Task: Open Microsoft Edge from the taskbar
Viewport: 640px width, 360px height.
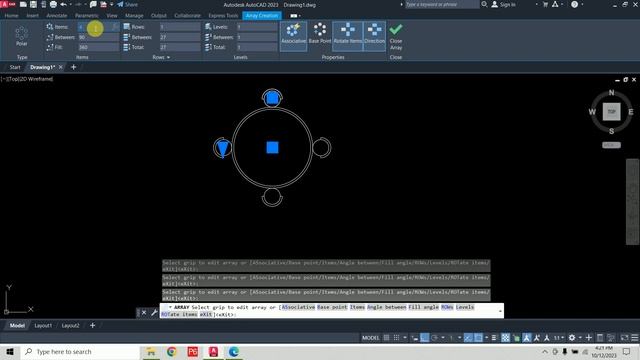Action: [233, 351]
